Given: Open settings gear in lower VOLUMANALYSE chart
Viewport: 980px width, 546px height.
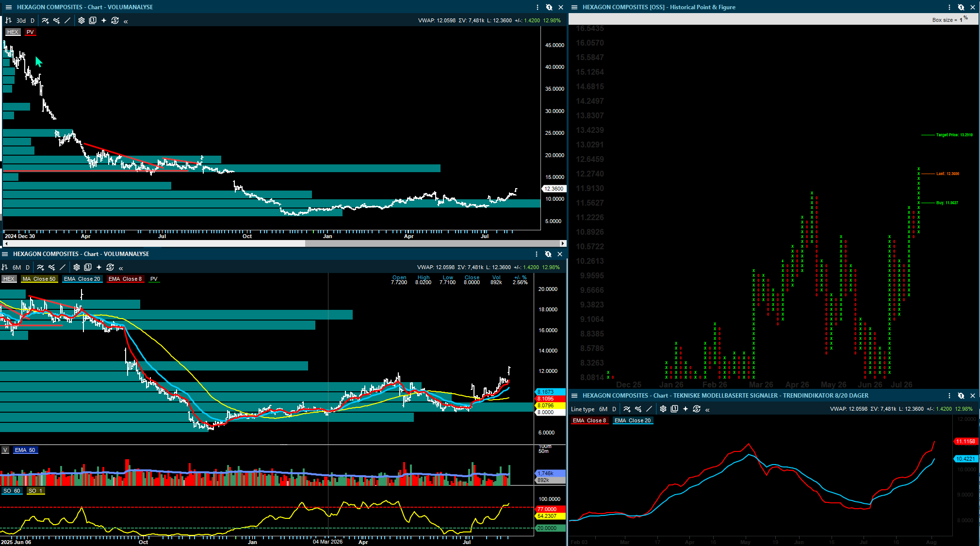Looking at the screenshot, I should click(x=77, y=267).
